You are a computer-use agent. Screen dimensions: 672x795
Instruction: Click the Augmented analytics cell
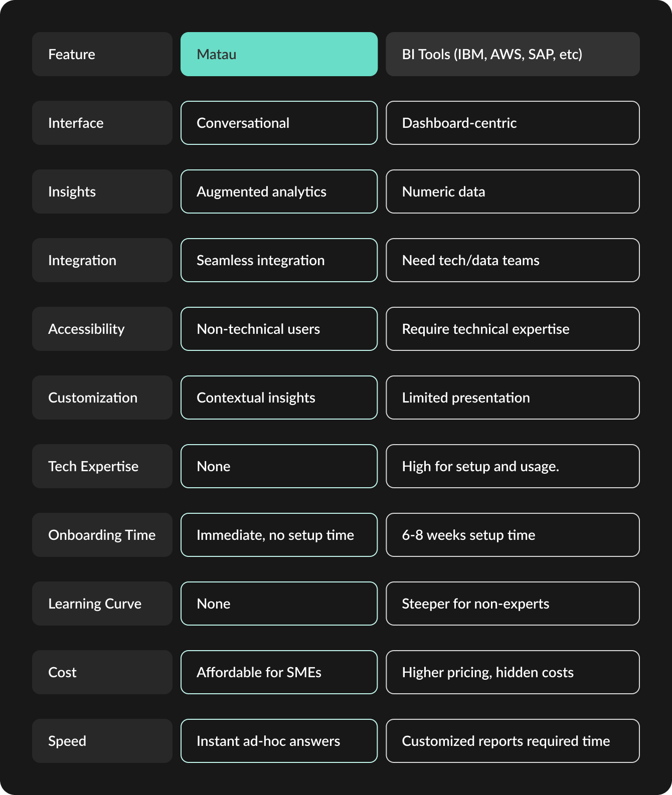point(279,191)
